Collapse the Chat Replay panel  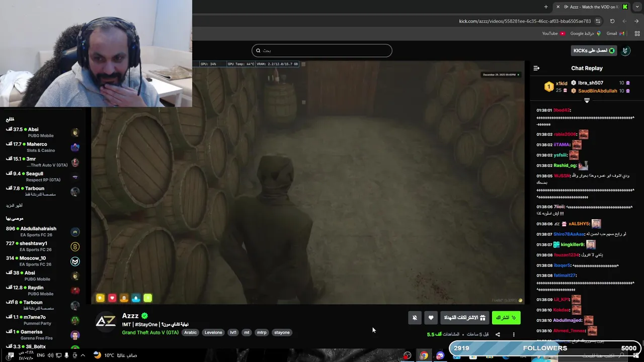coord(536,68)
